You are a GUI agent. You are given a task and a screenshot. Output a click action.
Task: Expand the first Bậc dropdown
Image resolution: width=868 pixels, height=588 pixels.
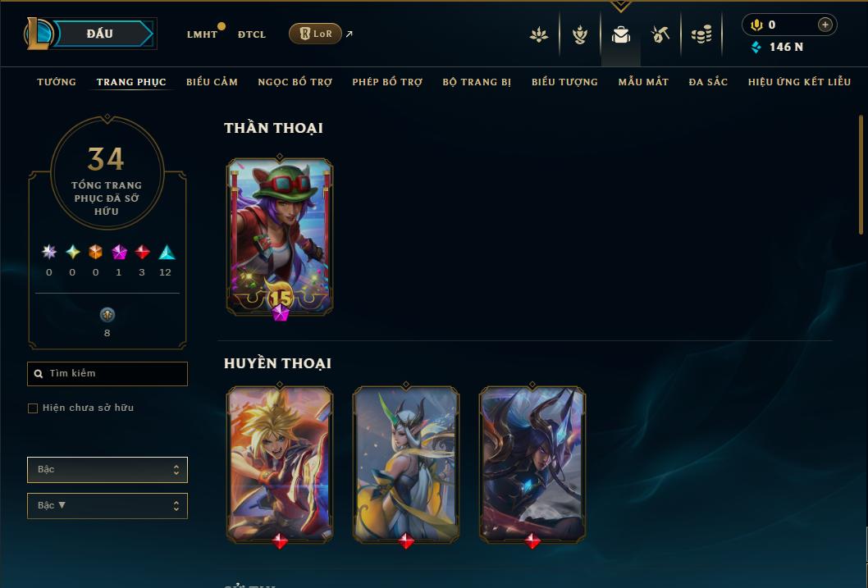(x=107, y=470)
